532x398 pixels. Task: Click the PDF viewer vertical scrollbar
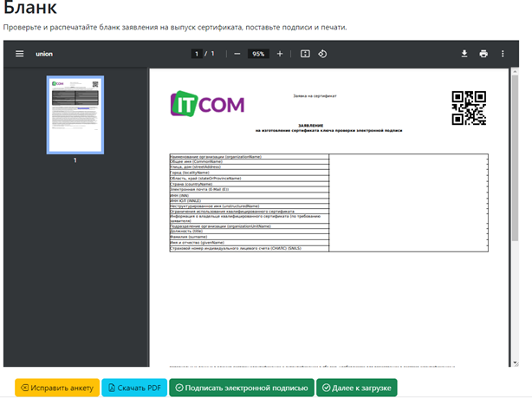pos(516,217)
